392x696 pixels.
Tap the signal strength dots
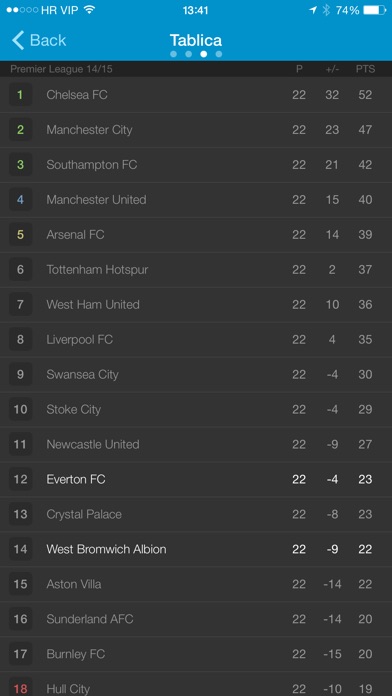tap(22, 10)
